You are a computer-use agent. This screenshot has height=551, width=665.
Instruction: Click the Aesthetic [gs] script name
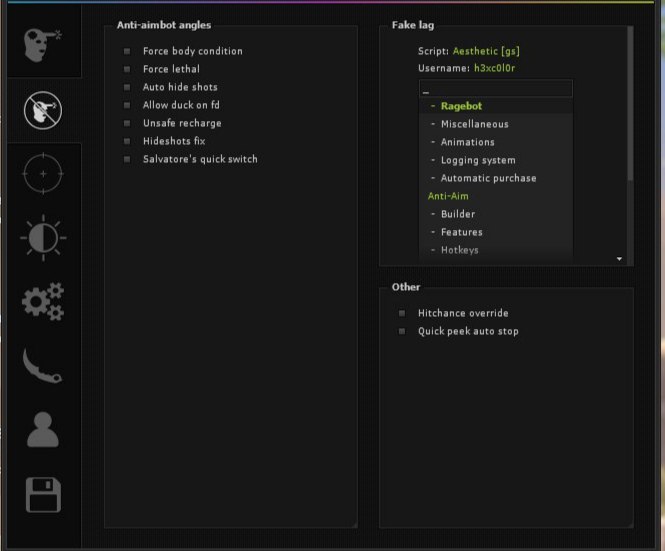click(x=486, y=51)
